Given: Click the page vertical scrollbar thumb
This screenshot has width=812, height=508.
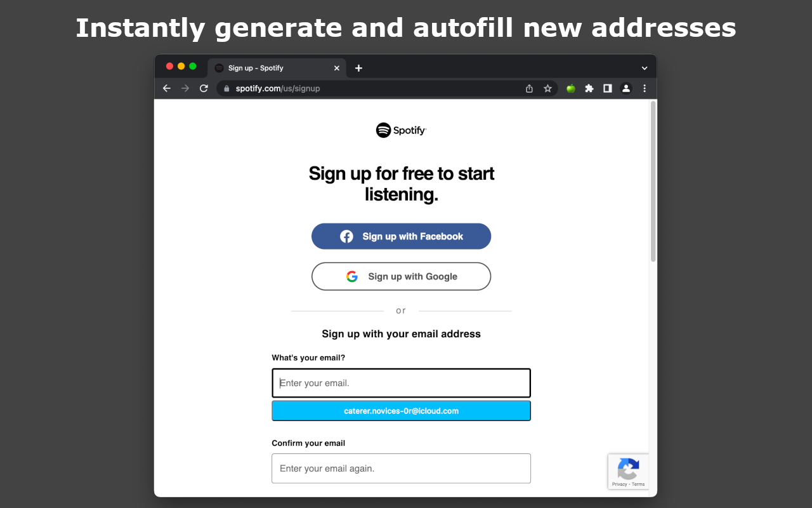Looking at the screenshot, I should coord(653,181).
